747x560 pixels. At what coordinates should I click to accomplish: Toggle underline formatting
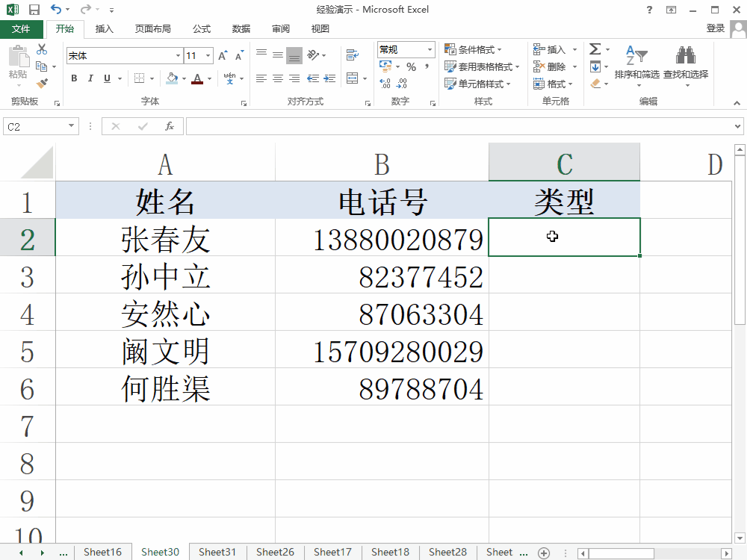[107, 78]
